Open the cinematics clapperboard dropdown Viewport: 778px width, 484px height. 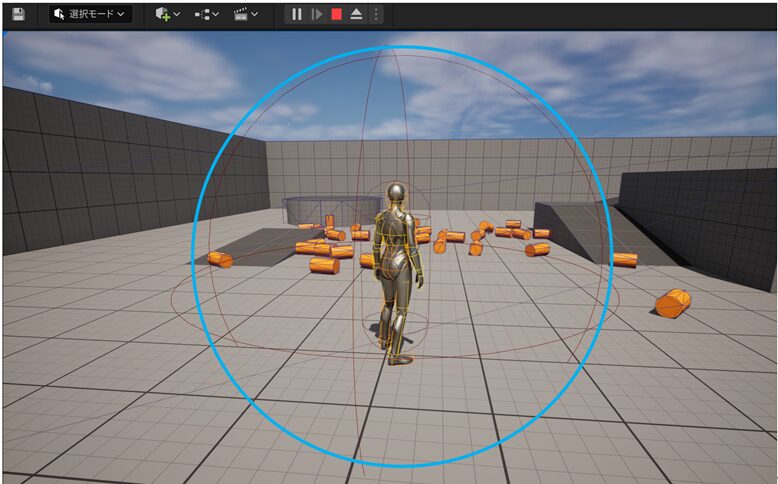246,14
